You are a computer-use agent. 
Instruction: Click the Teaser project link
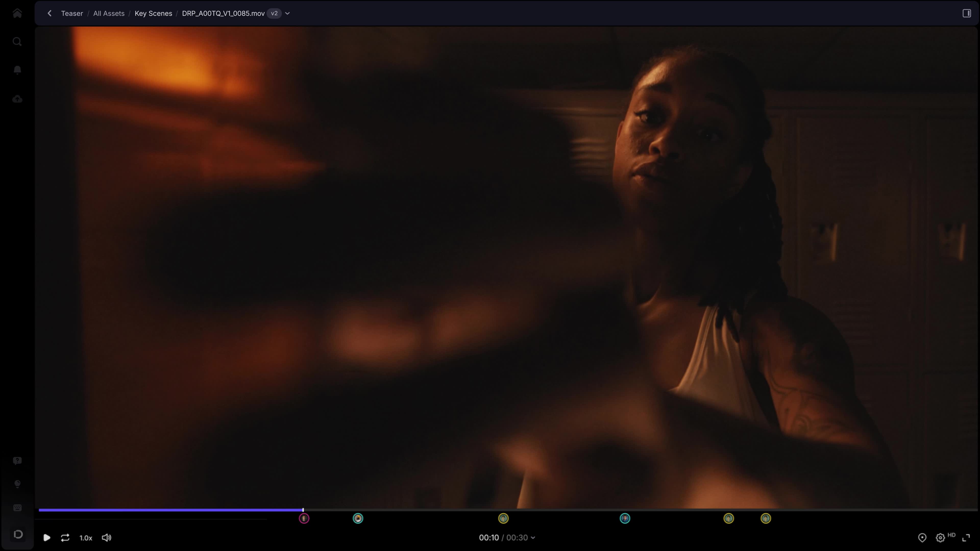[72, 13]
